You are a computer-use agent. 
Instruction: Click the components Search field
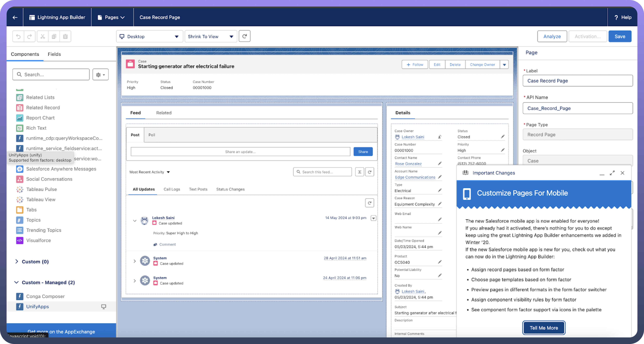(51, 75)
